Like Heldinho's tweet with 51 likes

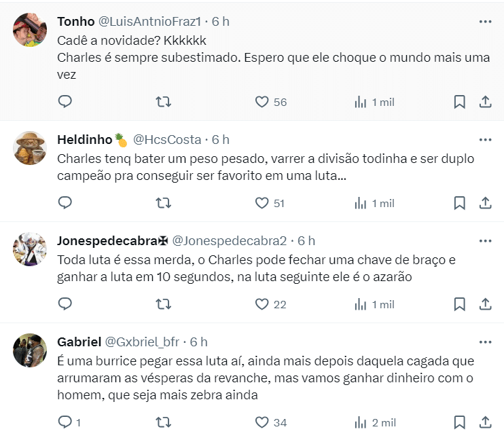tap(262, 203)
